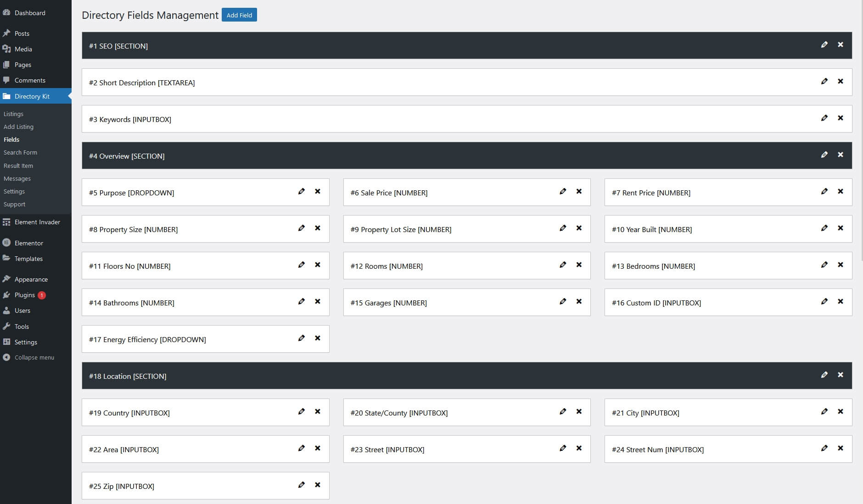
Task: Edit the State/County field
Action: point(563,411)
